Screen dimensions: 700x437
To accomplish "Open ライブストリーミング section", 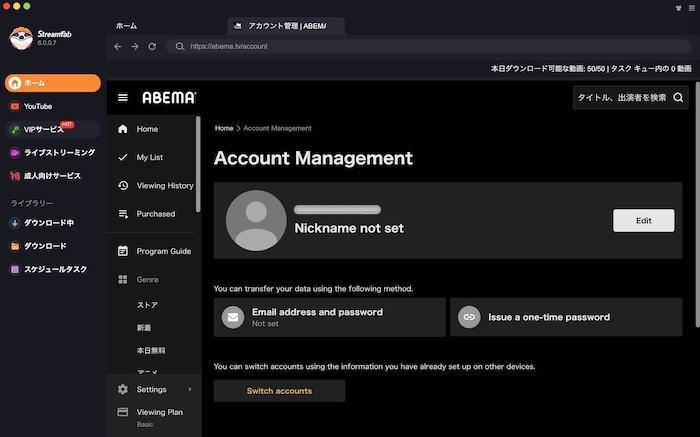I will (53, 153).
